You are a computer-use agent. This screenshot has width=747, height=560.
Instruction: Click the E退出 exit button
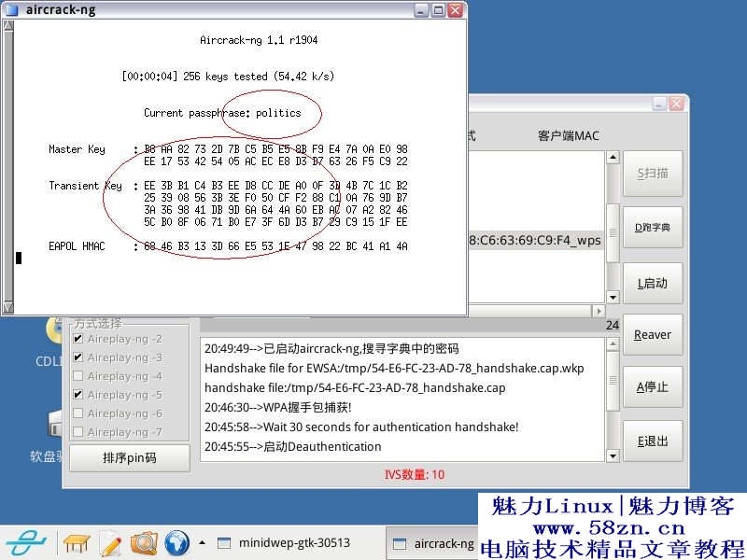652,441
